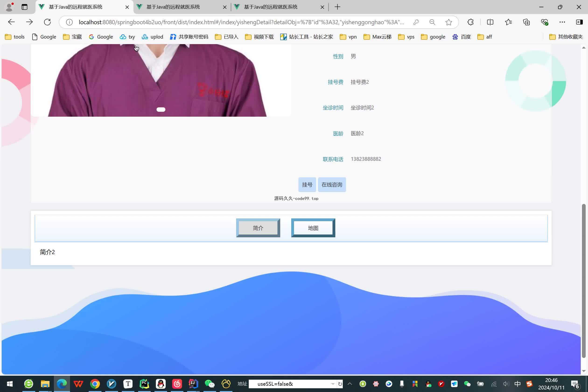Open the saved password key icon

(416, 22)
